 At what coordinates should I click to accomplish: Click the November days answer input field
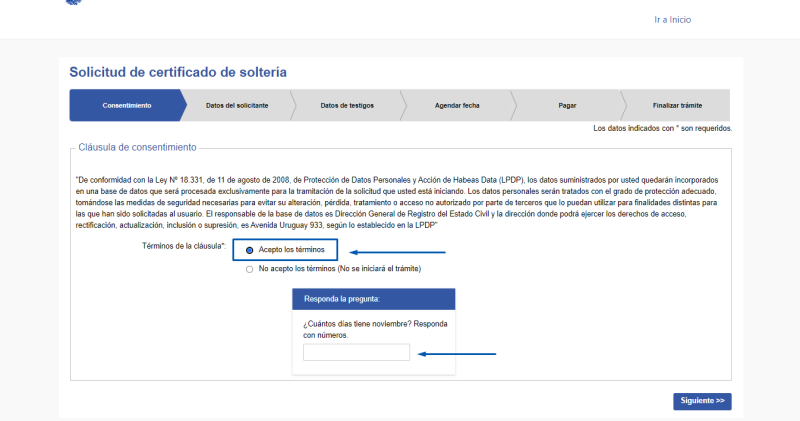click(x=356, y=352)
